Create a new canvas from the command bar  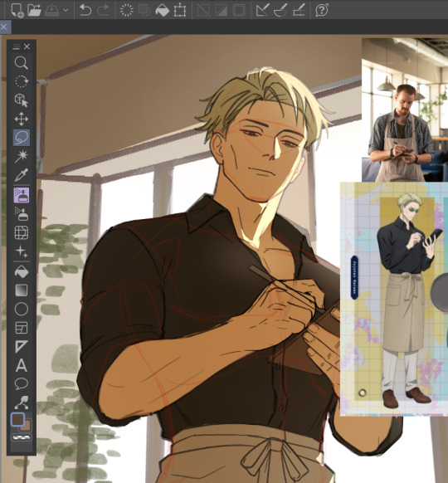coord(17,10)
